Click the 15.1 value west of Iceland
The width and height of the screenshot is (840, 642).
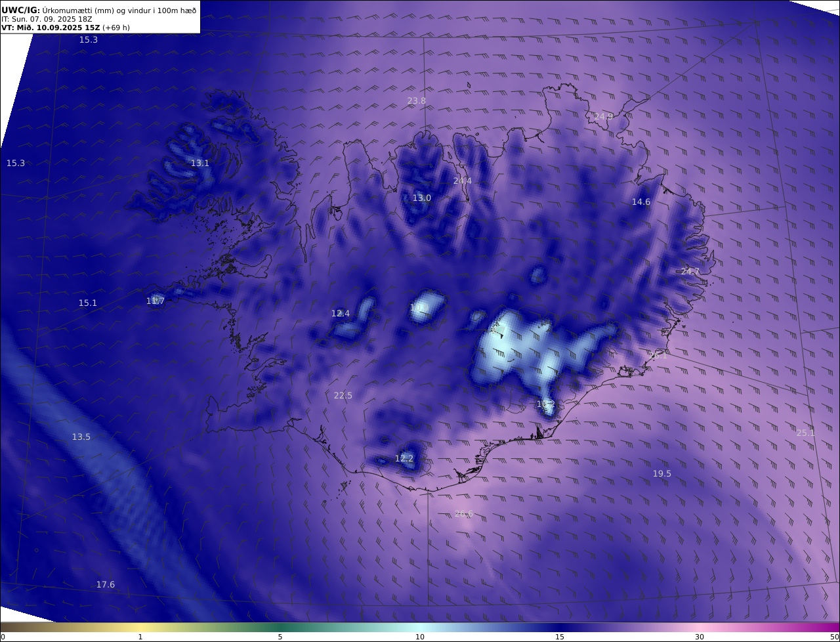(88, 303)
